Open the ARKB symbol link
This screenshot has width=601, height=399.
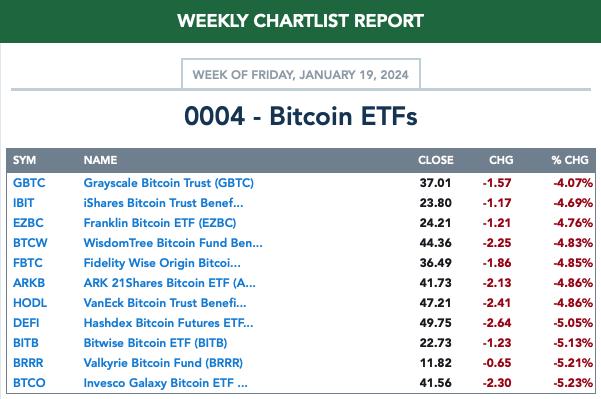tap(29, 283)
